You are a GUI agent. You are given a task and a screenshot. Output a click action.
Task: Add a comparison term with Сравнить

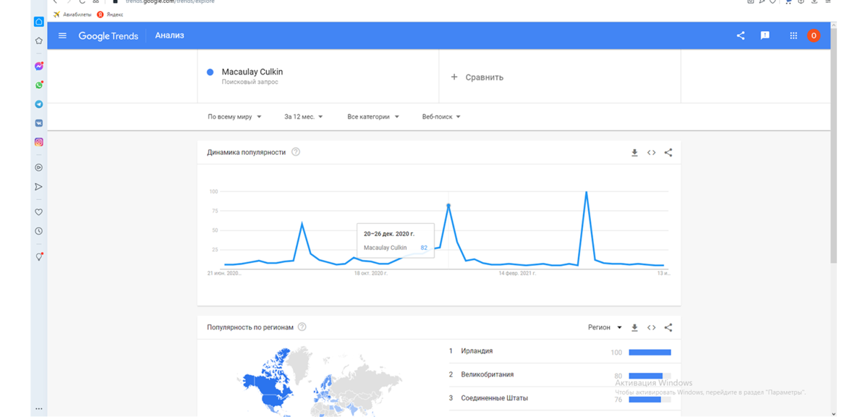coord(477,77)
